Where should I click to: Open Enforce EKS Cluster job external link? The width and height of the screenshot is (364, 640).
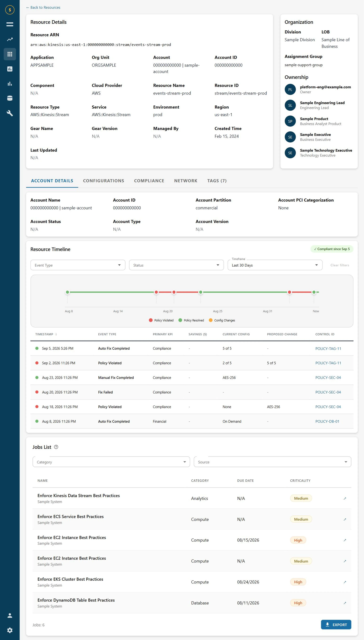pos(345,582)
